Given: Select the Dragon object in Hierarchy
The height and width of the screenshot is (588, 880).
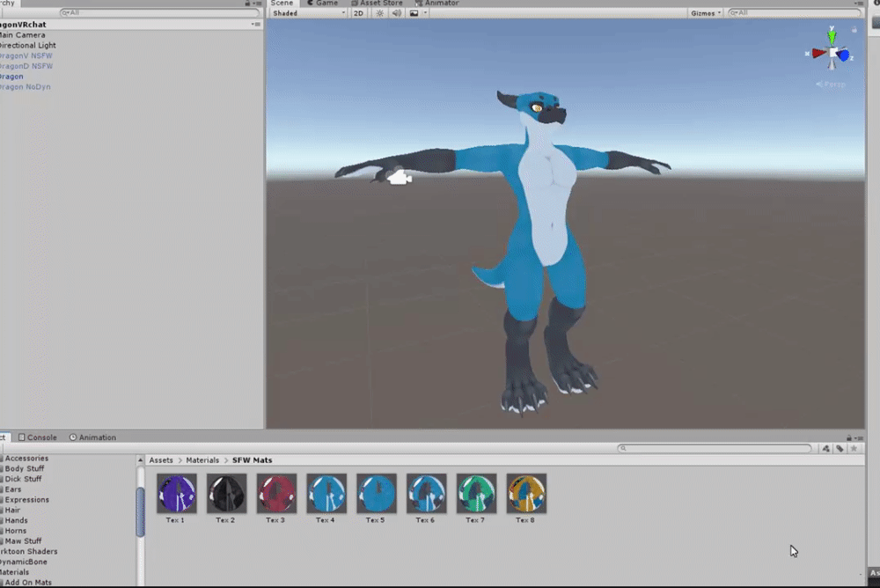Looking at the screenshot, I should point(11,77).
